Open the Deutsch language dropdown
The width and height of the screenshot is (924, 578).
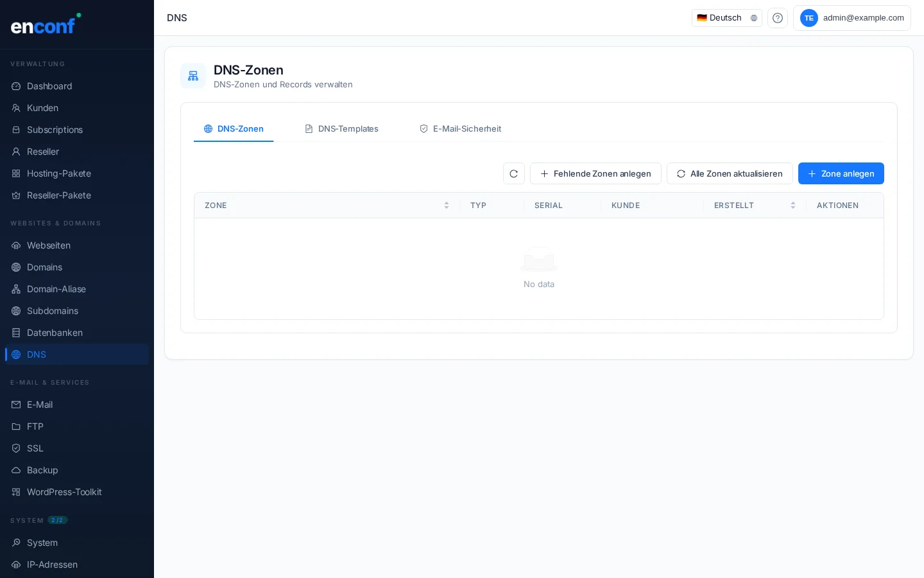(x=726, y=18)
